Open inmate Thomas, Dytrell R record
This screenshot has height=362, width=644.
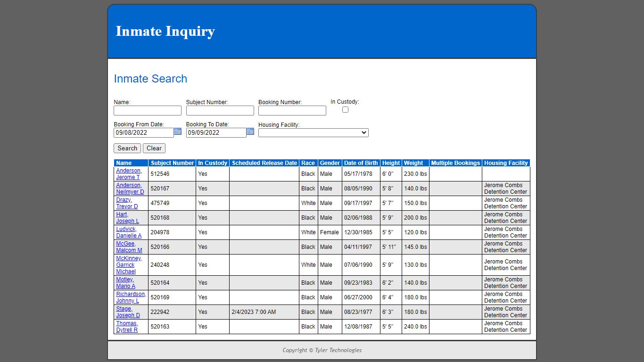coord(127,327)
